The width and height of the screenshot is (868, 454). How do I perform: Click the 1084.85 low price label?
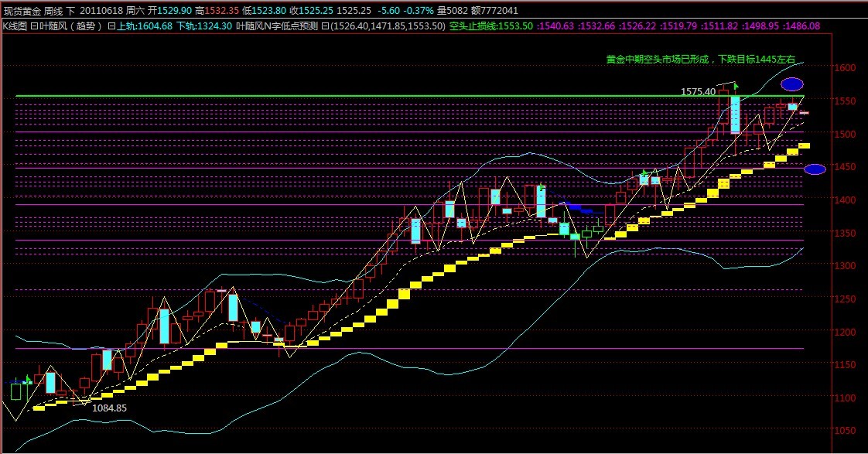109,407
